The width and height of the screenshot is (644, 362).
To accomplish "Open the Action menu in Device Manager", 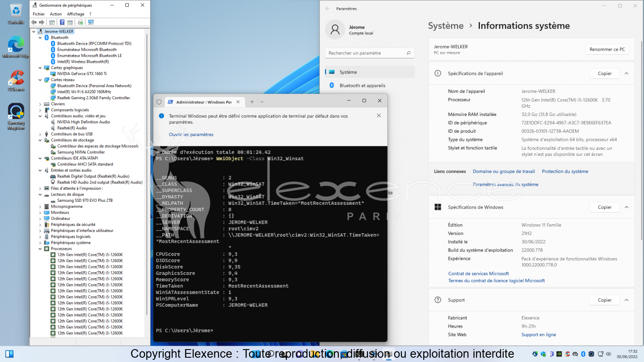I will tap(56, 14).
